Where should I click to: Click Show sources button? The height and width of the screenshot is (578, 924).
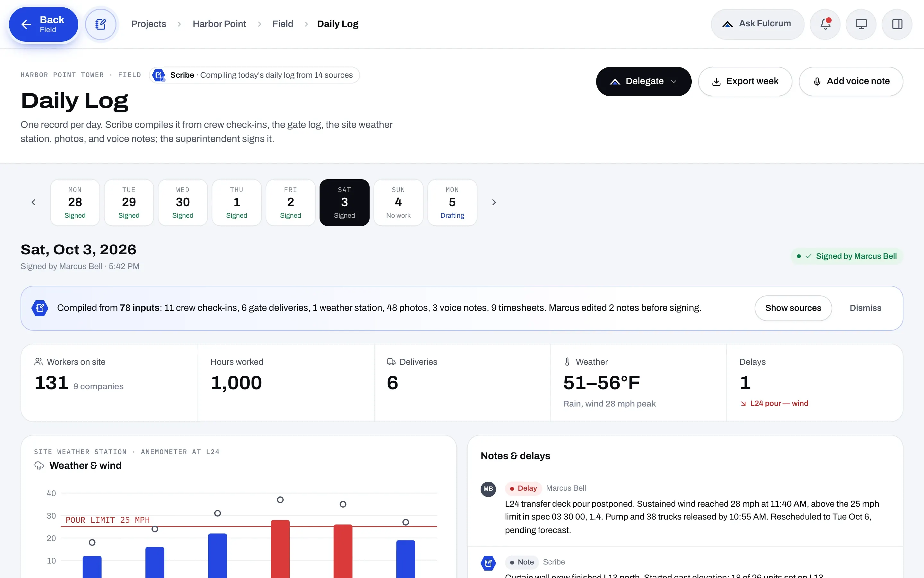pos(793,308)
